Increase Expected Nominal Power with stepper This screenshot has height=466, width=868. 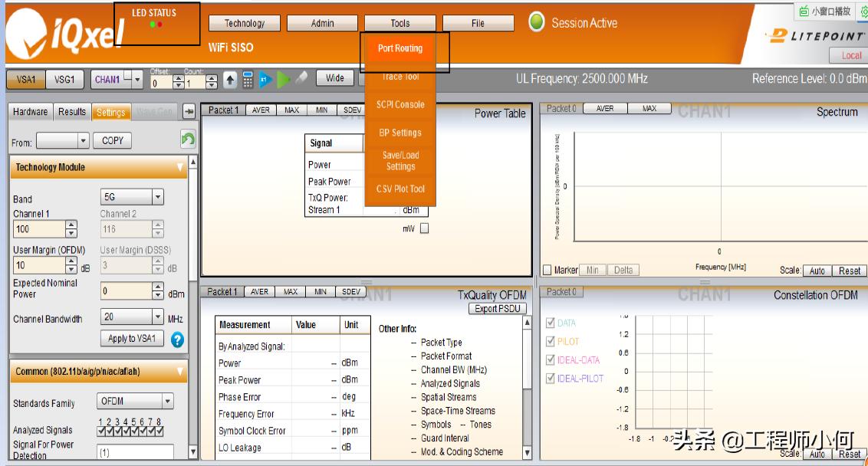pos(158,287)
